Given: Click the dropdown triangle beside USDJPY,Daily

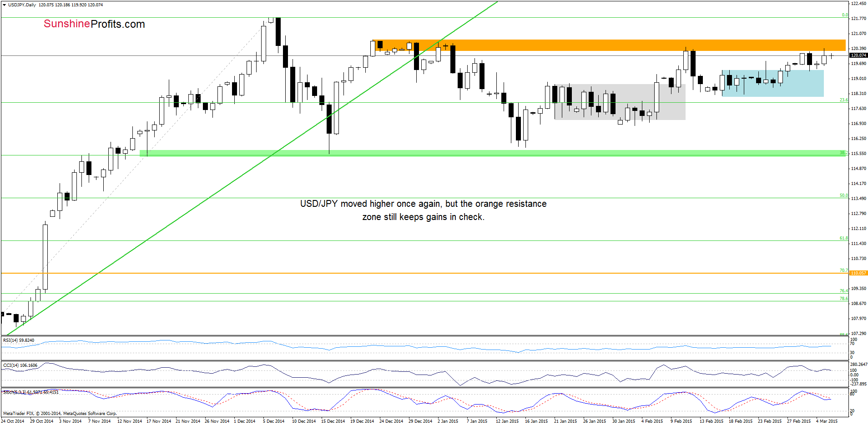Looking at the screenshot, I should [x=4, y=5].
